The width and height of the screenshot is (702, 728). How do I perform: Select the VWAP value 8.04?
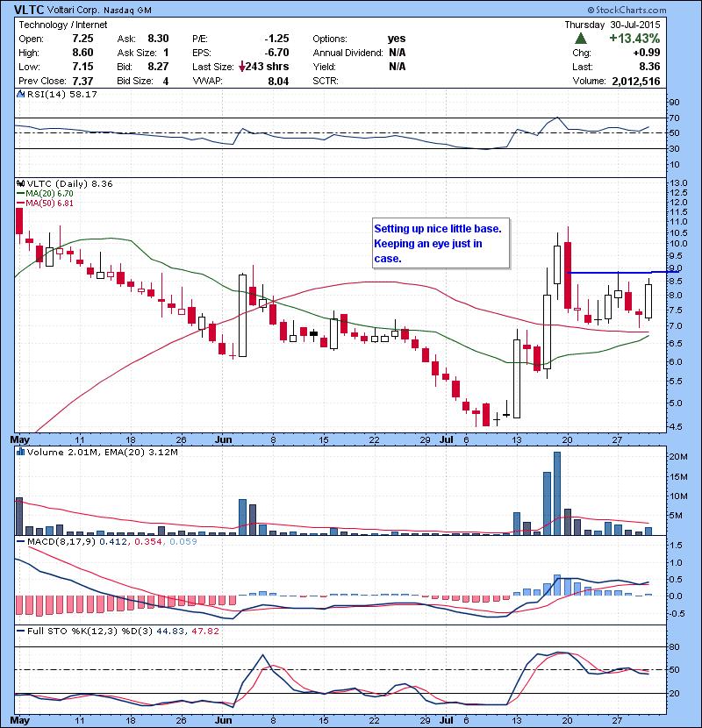coord(278,82)
